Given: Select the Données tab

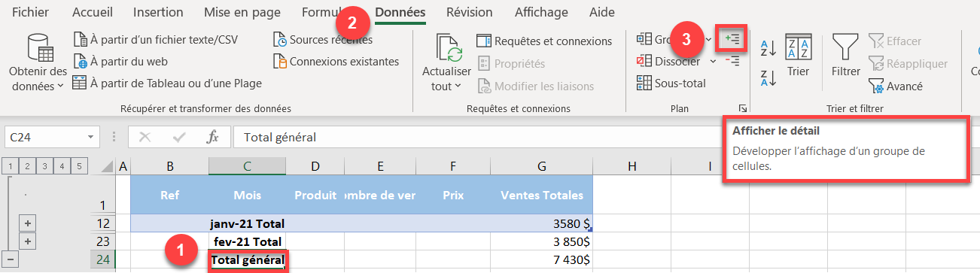Looking at the screenshot, I should click(x=400, y=12).
